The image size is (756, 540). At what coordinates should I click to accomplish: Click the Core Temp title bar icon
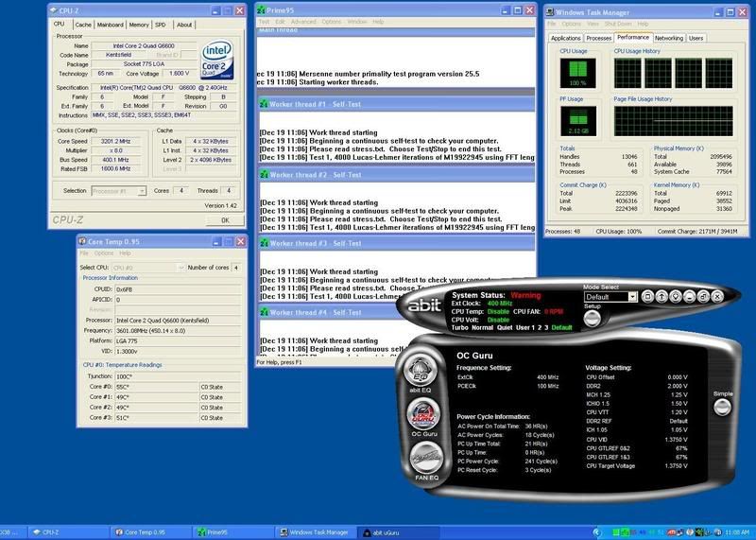click(82, 241)
